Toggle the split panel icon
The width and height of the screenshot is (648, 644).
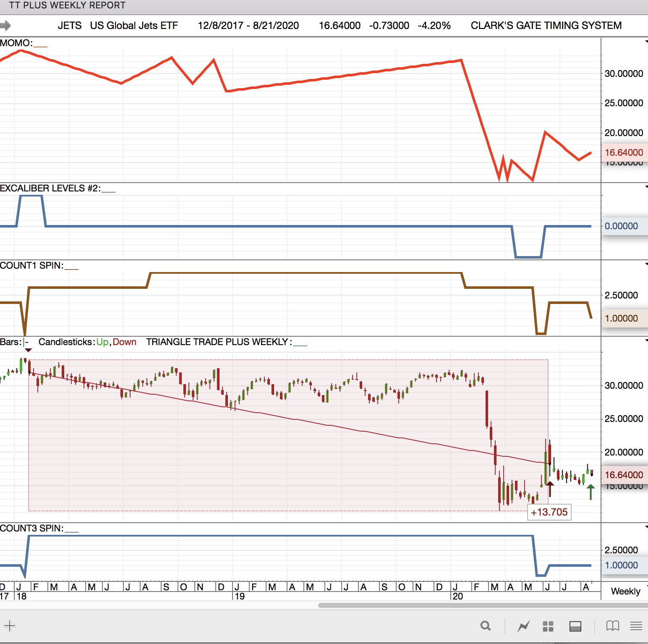[x=575, y=626]
